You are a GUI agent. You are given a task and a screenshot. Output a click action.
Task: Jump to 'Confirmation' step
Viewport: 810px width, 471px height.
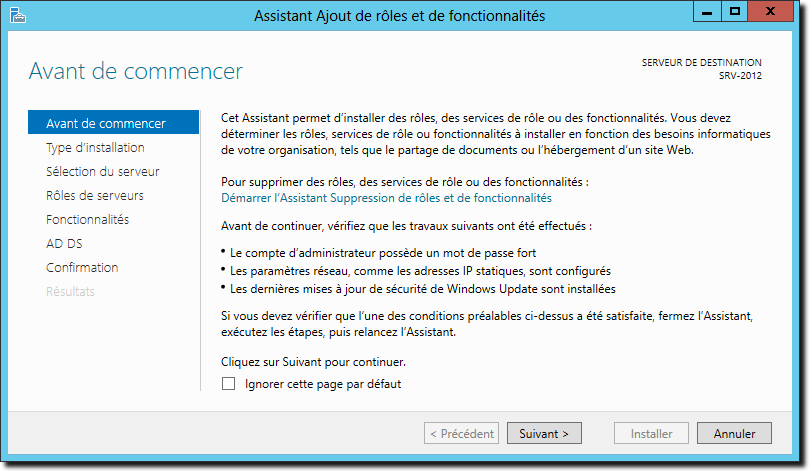point(82,268)
